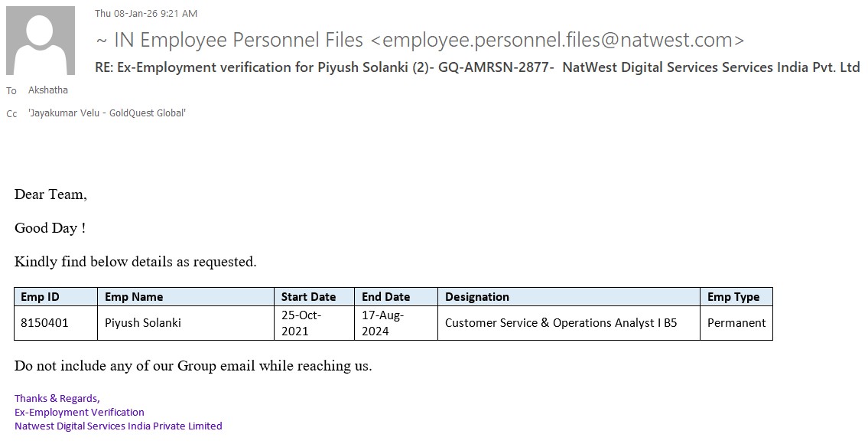Select the start date 25-Oct-2021 cell

click(301, 323)
